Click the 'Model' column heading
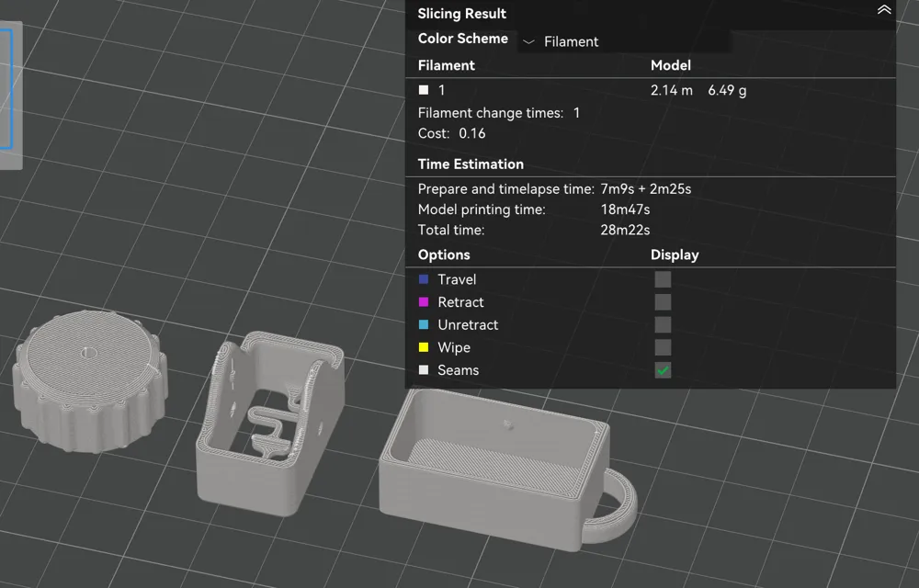The width and height of the screenshot is (919, 588). [671, 65]
